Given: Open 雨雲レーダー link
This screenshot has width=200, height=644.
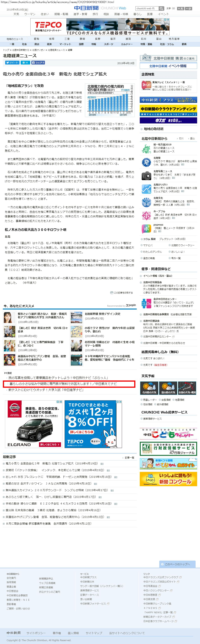Looking at the screenshot, I should (150, 400).
